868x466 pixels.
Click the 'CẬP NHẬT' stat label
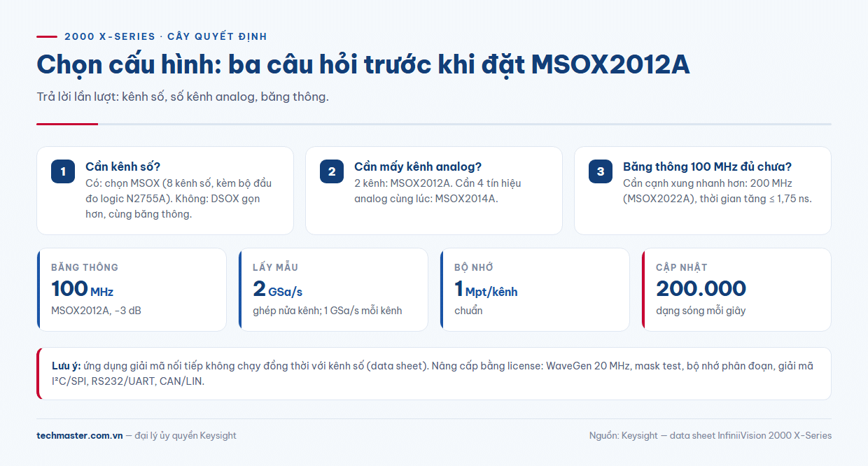click(682, 267)
